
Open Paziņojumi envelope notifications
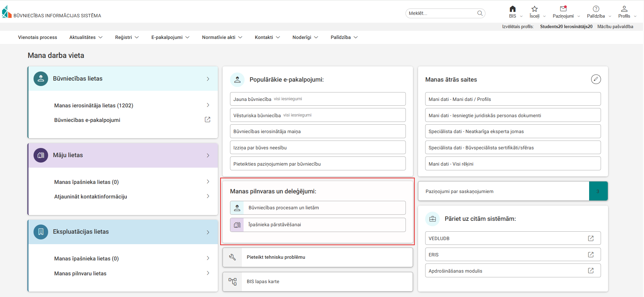563,9
